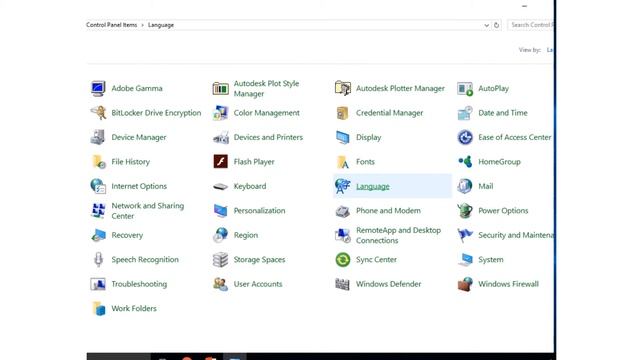Screen dimensions: 640x360
Task: Select the Language breadcrumb in address bar
Action: (161, 25)
